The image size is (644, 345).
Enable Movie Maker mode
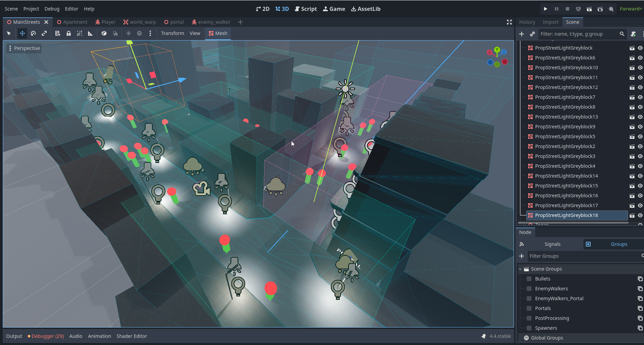[611, 9]
